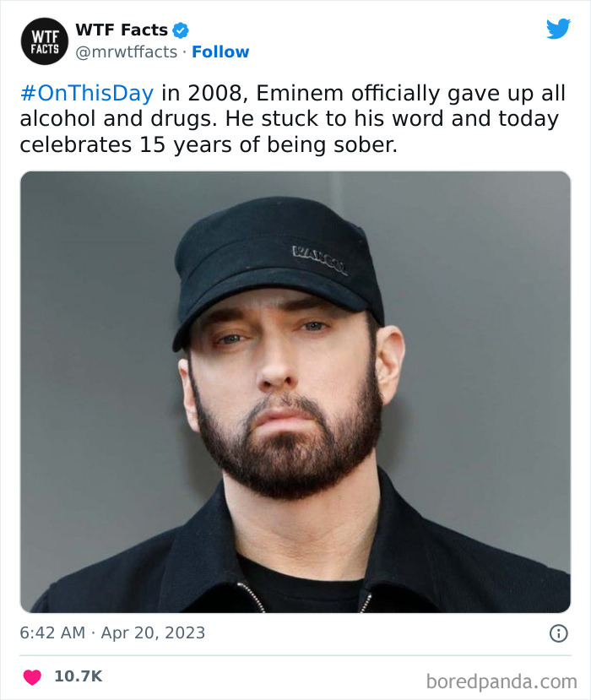Click the blue verified badge
Viewport: 591px width, 700px height.
pos(181,30)
